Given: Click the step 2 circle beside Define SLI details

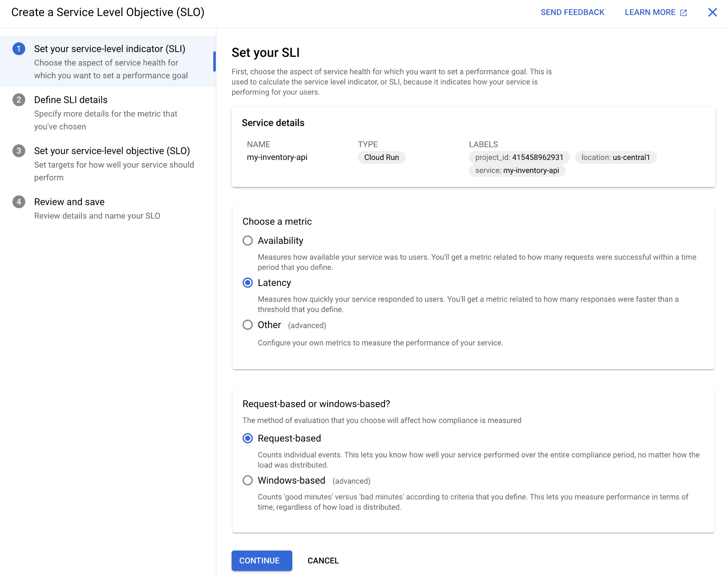Looking at the screenshot, I should click(x=18, y=100).
